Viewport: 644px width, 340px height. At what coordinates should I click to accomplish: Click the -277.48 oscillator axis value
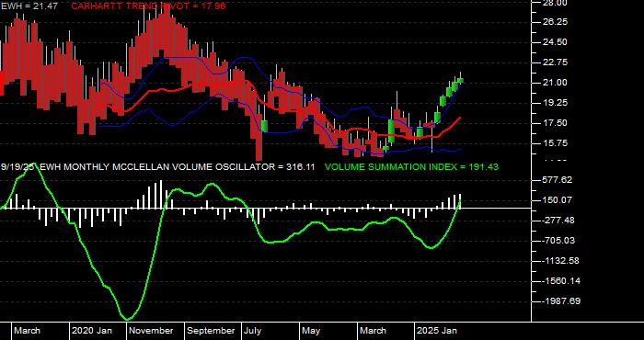(x=558, y=221)
